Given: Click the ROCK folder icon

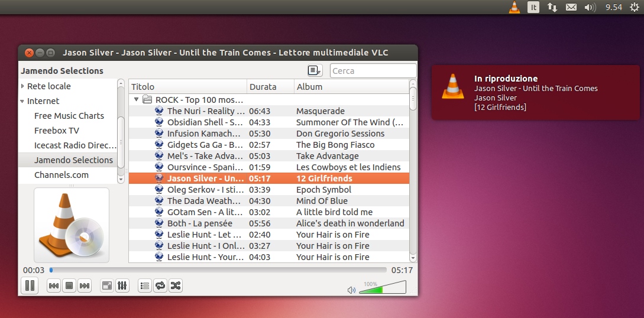Looking at the screenshot, I should click(147, 99).
